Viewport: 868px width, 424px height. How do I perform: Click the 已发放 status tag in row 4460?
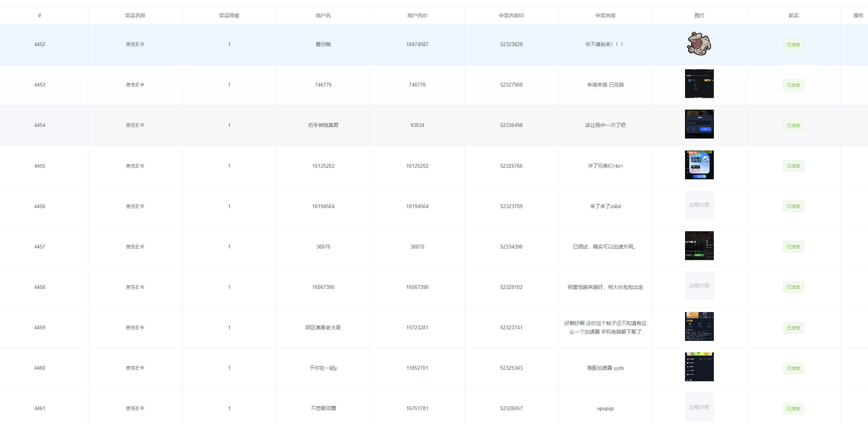[x=793, y=368]
